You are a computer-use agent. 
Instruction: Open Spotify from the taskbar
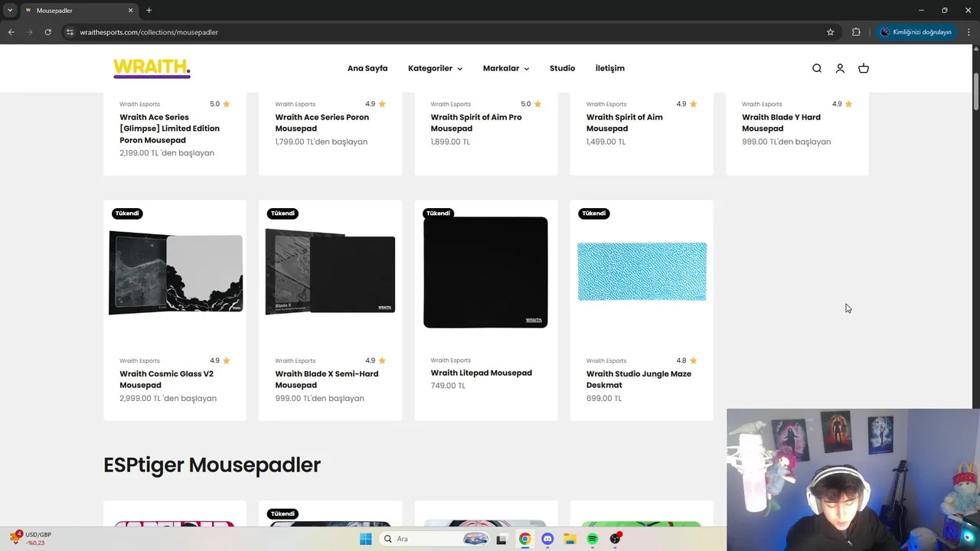[593, 539]
